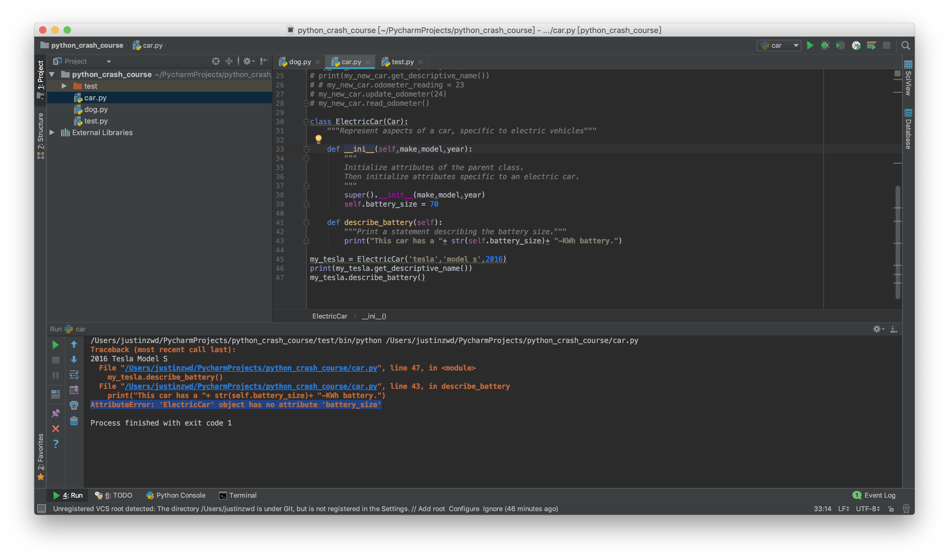Click the lightbulb intention icon at line 32
949x560 pixels.
click(x=319, y=139)
